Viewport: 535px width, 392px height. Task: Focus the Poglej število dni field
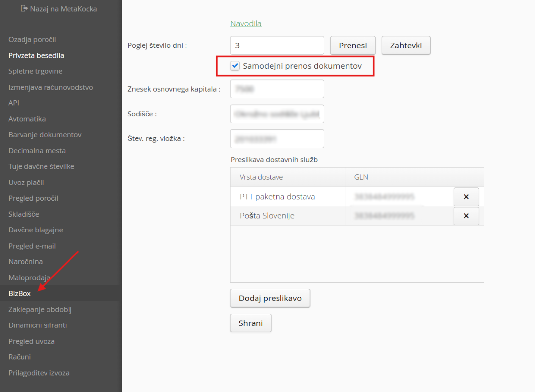pyautogui.click(x=277, y=46)
